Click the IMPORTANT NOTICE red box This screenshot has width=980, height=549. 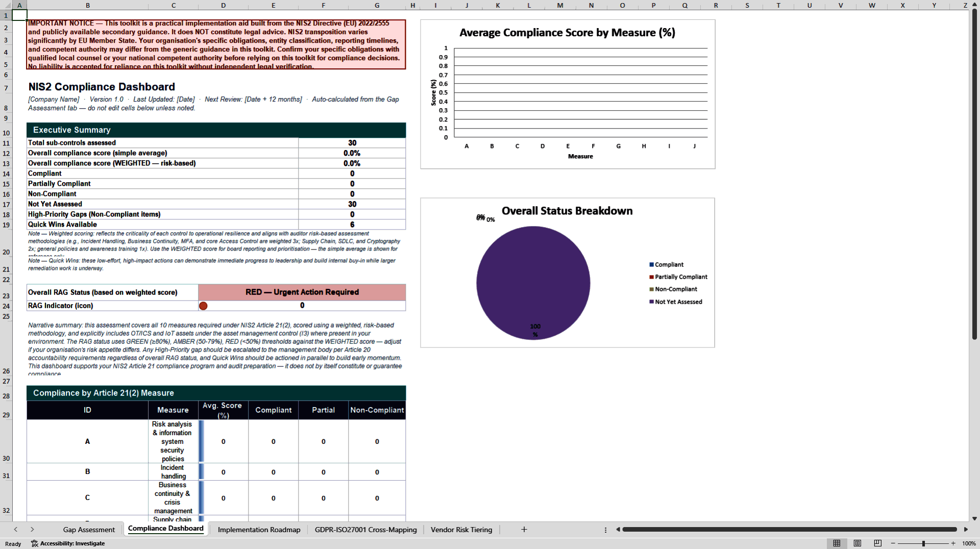pyautogui.click(x=216, y=44)
